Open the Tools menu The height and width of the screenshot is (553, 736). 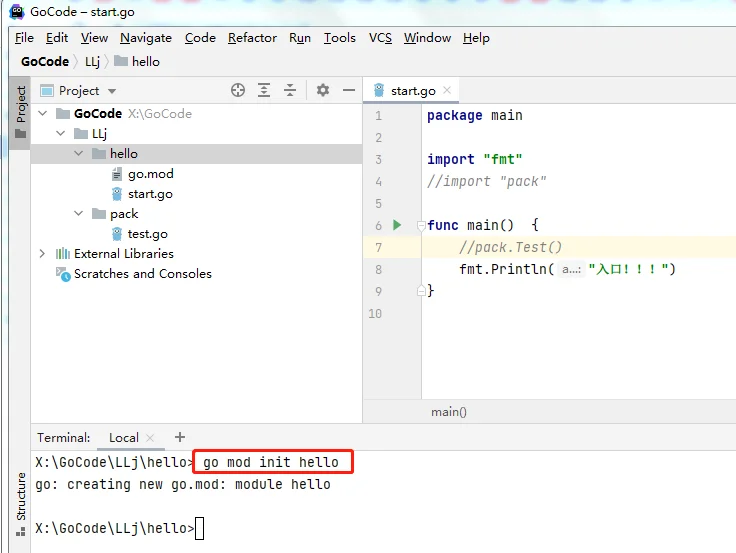(340, 38)
